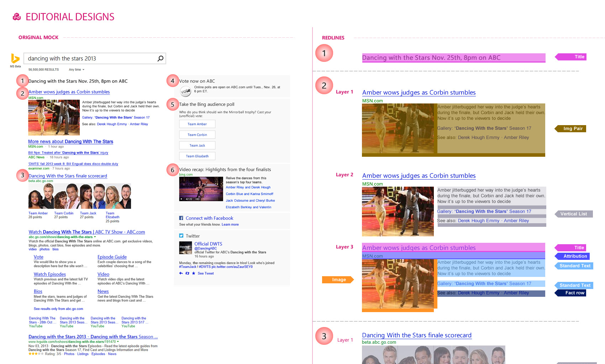The height and width of the screenshot is (364, 605).
Task: Click the blue Attribution tag
Action: point(572,256)
